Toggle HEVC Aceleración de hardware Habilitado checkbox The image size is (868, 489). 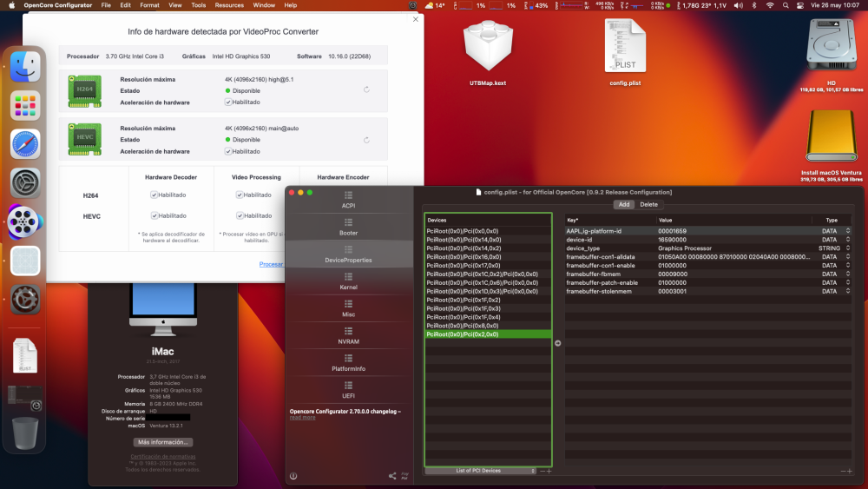(228, 151)
